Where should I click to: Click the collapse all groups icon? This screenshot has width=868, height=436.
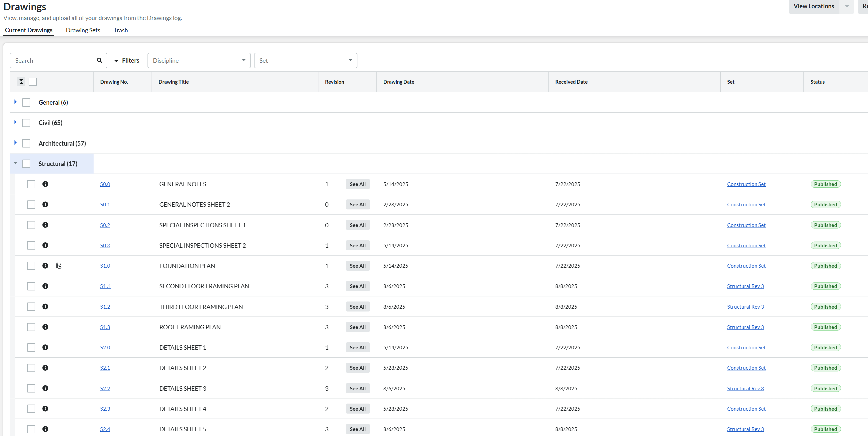pyautogui.click(x=21, y=82)
